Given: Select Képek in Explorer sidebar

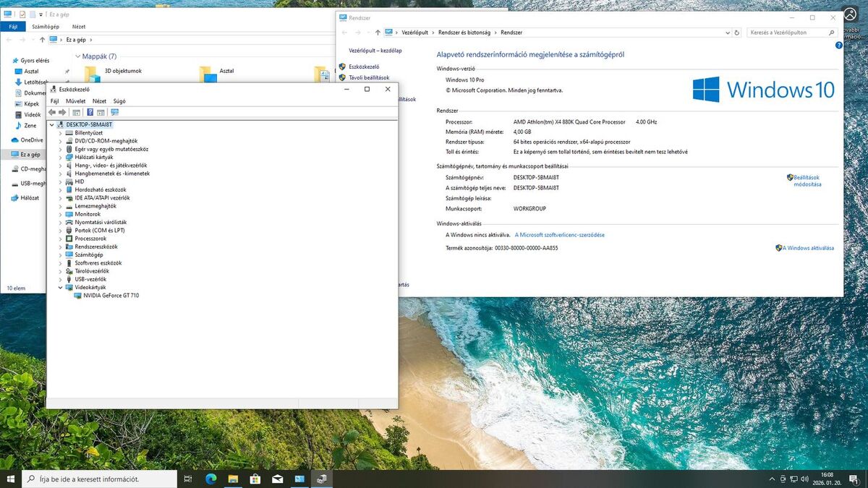Looking at the screenshot, I should point(27,103).
